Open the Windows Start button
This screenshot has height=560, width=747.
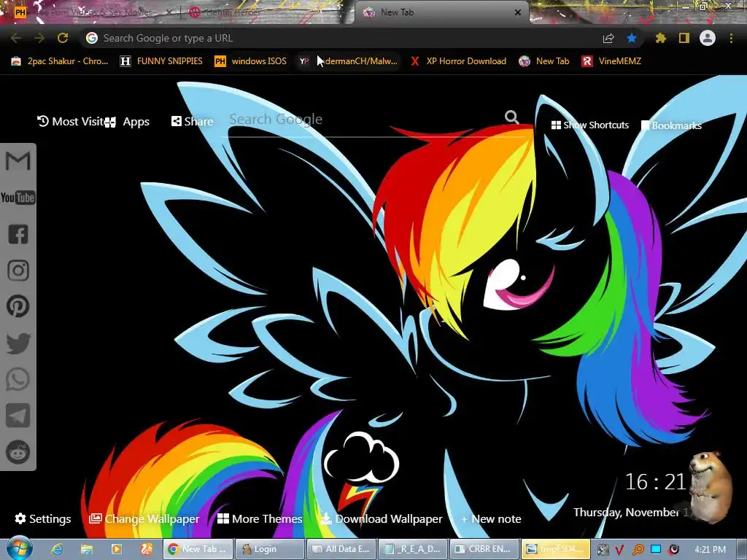(18, 548)
